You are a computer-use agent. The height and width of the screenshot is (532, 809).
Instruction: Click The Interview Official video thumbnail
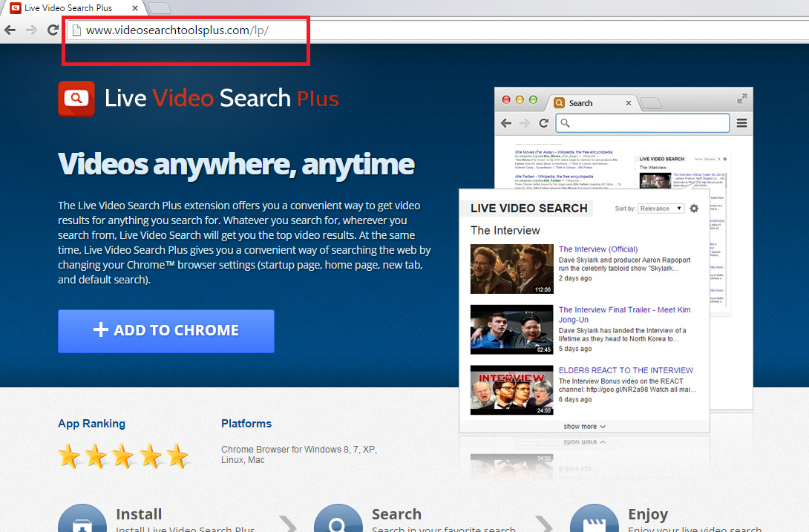point(511,269)
